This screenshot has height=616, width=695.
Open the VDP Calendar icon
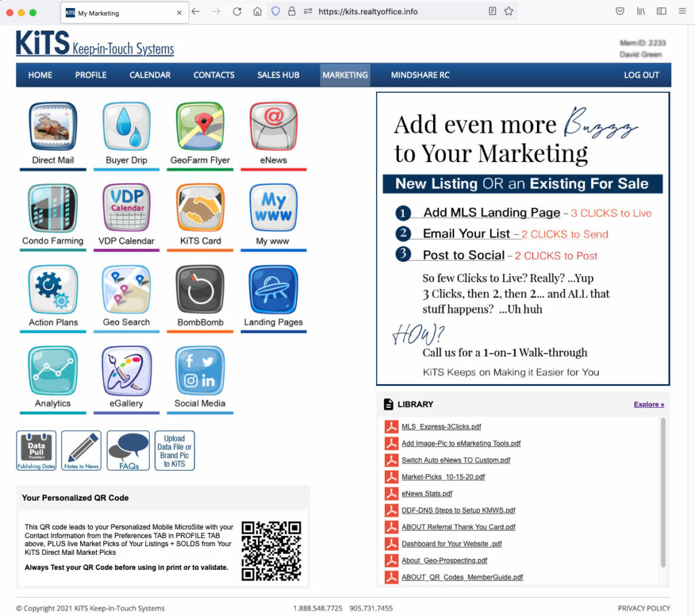pyautogui.click(x=126, y=208)
